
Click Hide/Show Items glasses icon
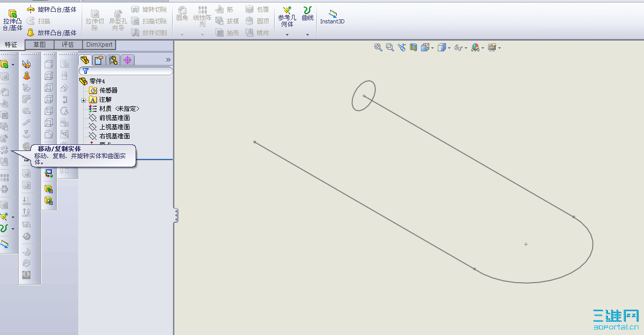pos(459,47)
